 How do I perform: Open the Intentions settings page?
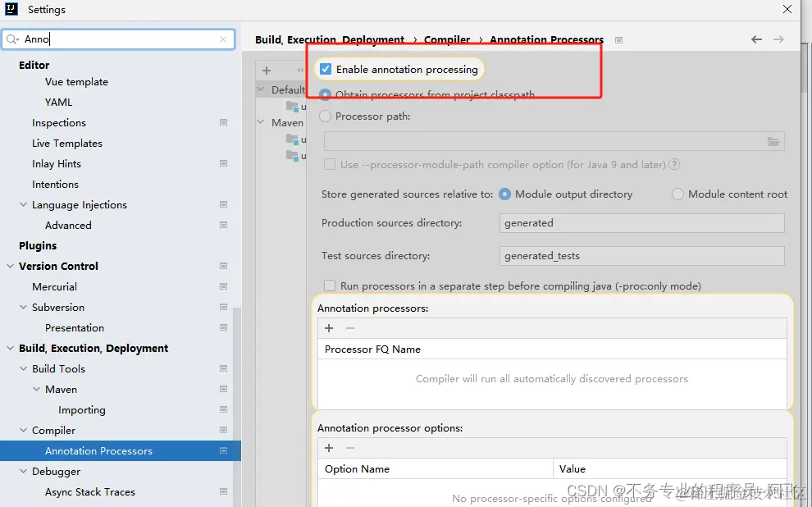pos(56,185)
